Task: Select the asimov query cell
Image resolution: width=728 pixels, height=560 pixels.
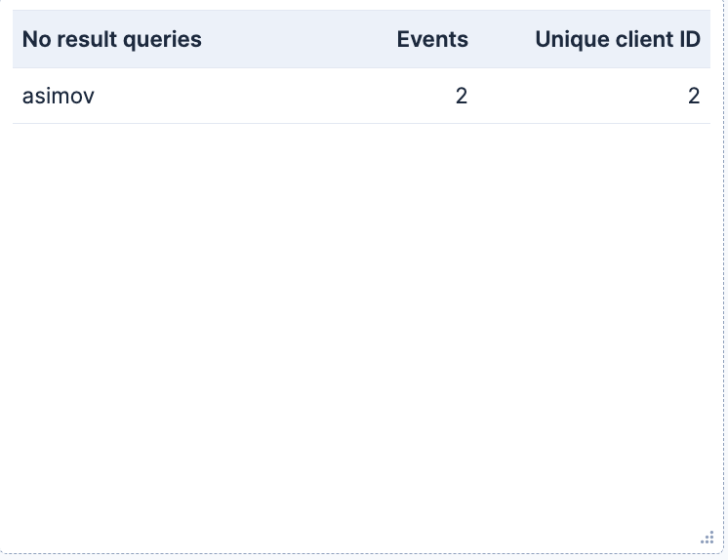Action: (58, 97)
